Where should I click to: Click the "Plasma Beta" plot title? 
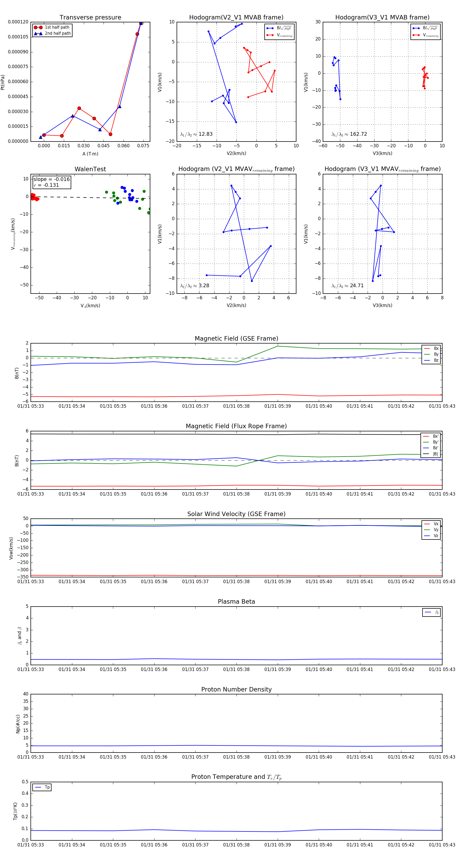[236, 602]
